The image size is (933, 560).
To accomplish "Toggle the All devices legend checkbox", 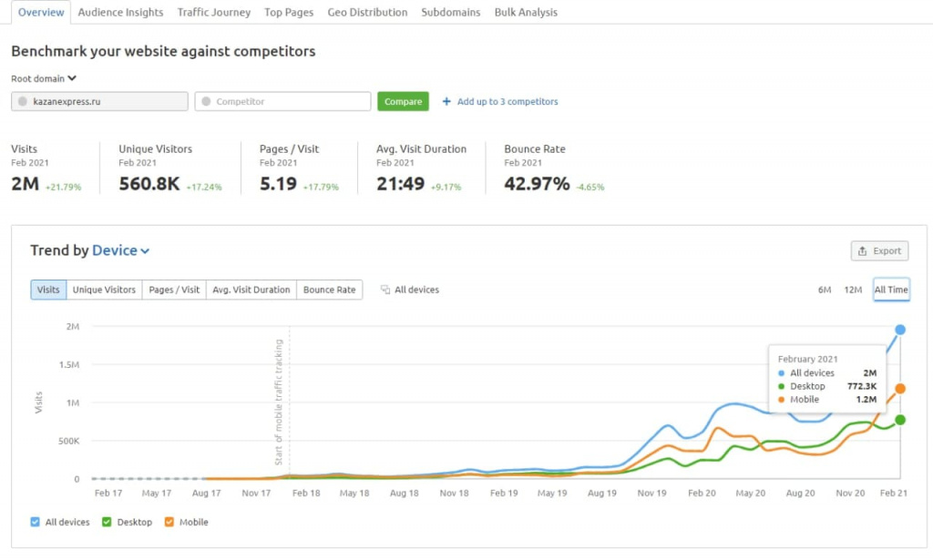I will point(35,523).
